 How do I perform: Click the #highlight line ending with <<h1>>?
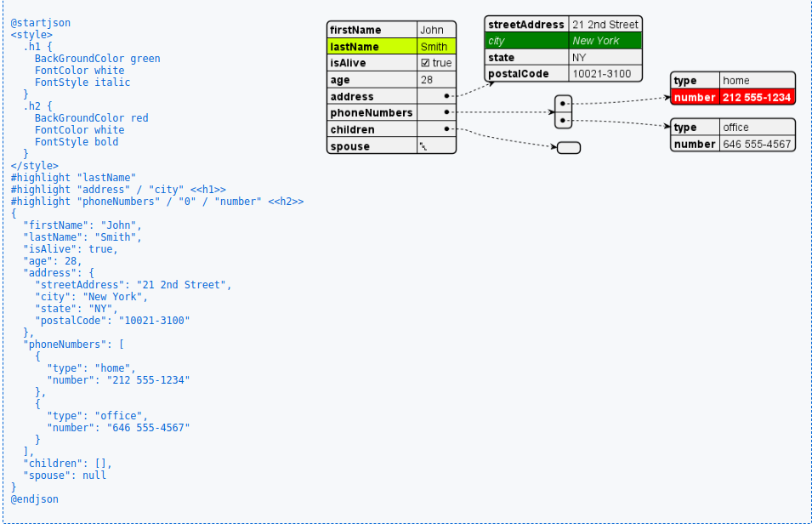coord(118,190)
